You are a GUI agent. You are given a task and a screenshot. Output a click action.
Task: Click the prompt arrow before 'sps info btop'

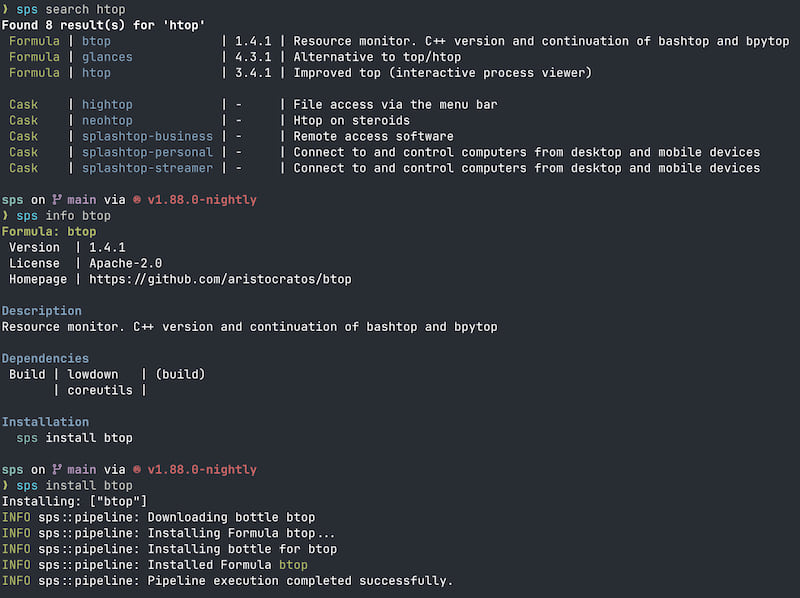[5, 215]
